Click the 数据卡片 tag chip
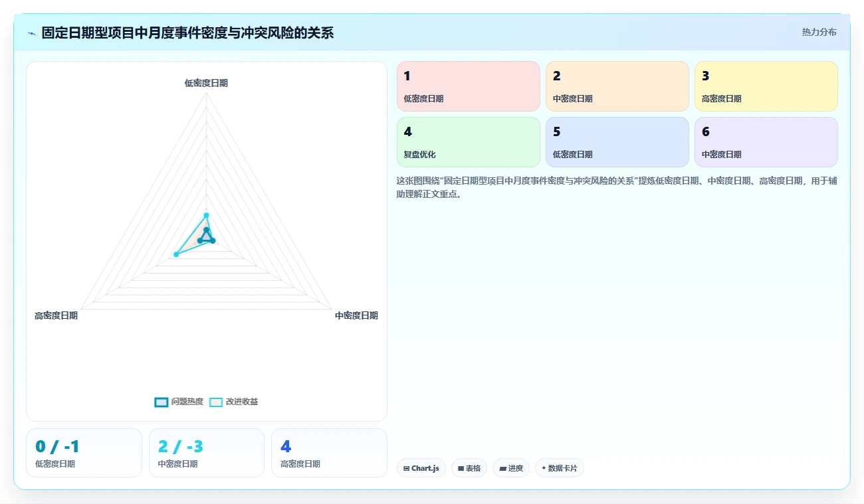 [x=560, y=468]
